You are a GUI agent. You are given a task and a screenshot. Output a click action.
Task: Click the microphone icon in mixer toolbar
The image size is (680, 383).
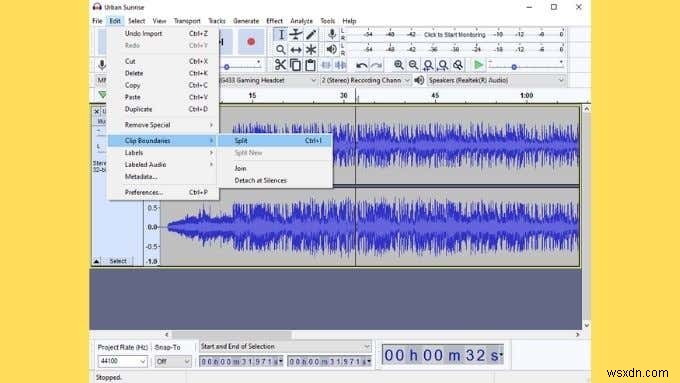coord(102,65)
